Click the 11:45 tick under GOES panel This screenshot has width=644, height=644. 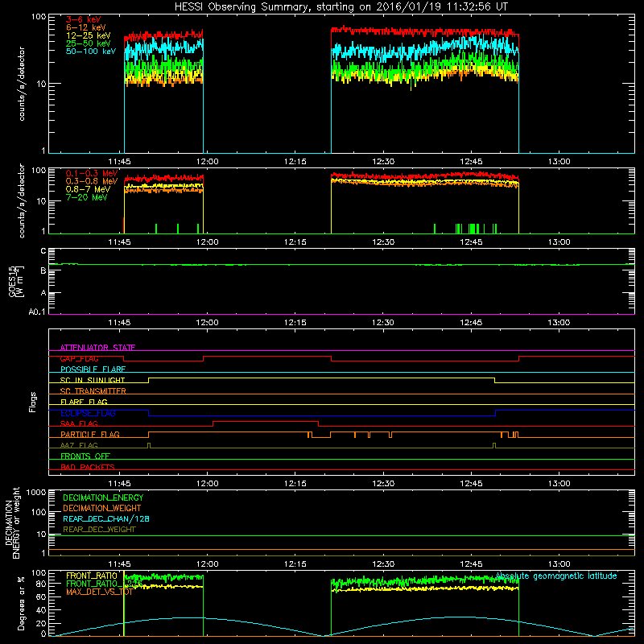click(119, 323)
